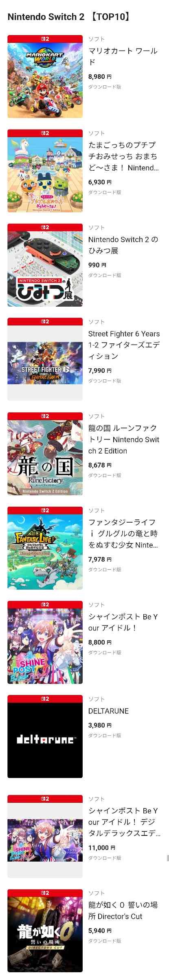Click the scrollbar handle at right edge
Image resolution: width=169 pixels, height=980 pixels.
pyautogui.click(x=168, y=857)
